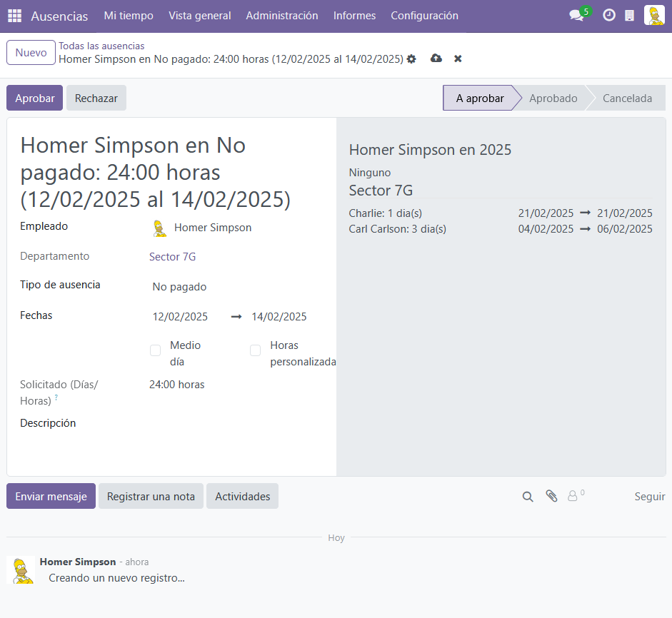This screenshot has width=672, height=618.
Task: Search messages with magnifier icon
Action: [x=528, y=497]
